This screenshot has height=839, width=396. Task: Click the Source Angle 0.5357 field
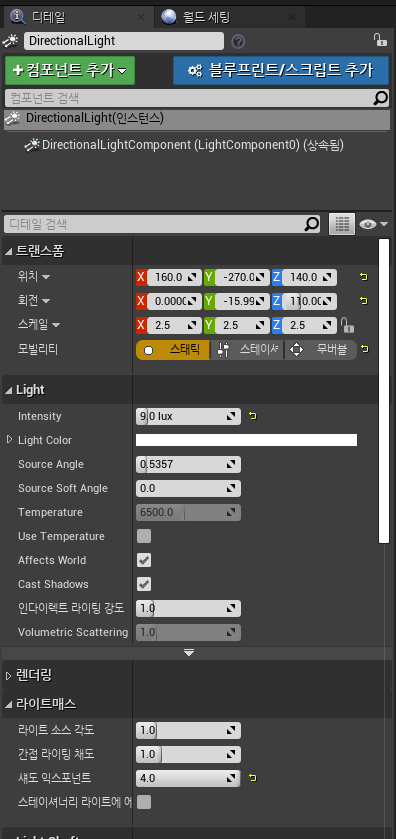[x=188, y=464]
